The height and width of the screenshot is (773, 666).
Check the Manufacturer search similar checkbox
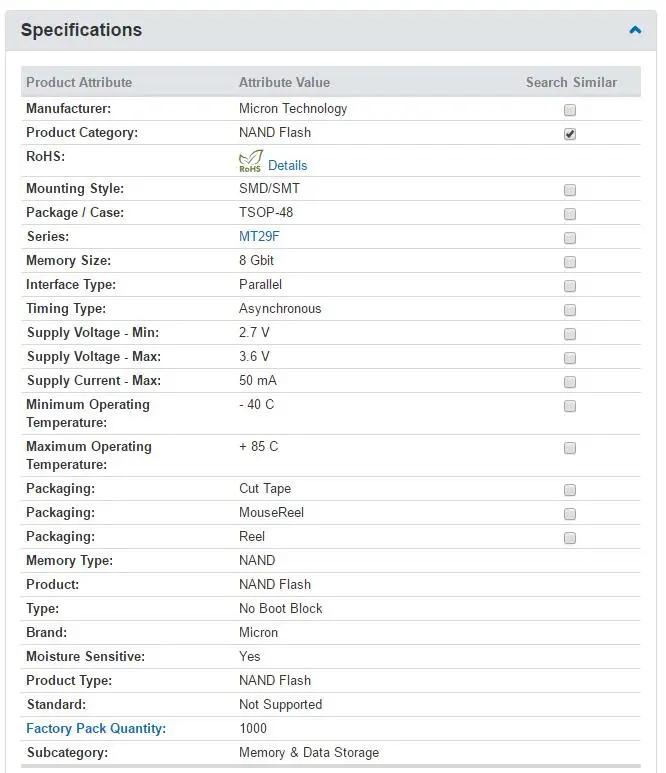[569, 110]
